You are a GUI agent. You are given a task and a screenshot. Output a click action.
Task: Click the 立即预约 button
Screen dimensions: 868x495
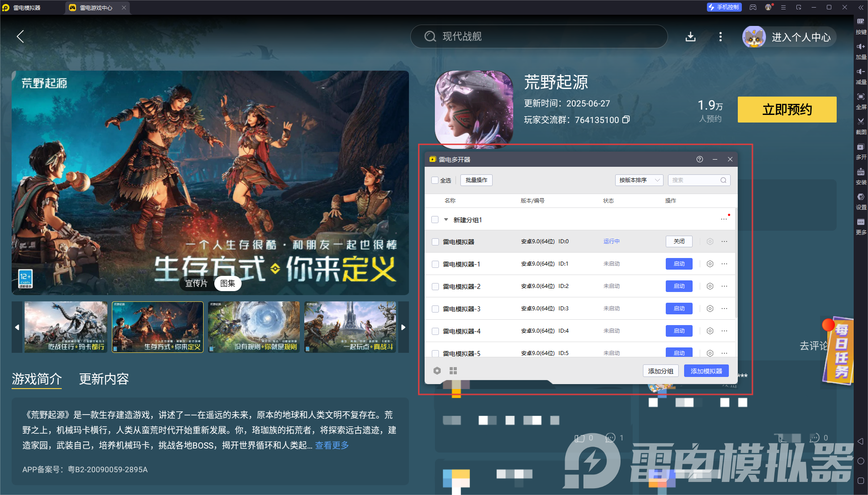[787, 110]
